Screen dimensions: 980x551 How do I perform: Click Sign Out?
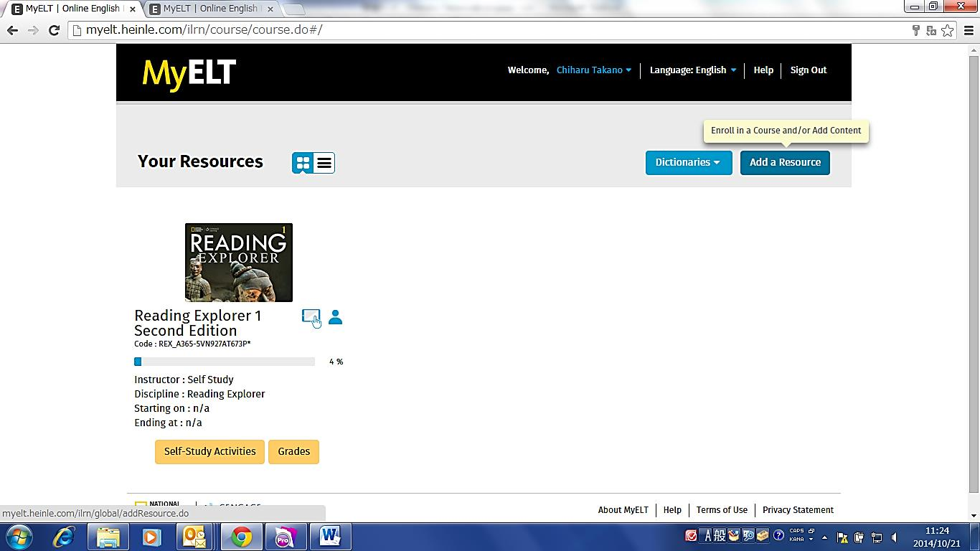pos(809,70)
